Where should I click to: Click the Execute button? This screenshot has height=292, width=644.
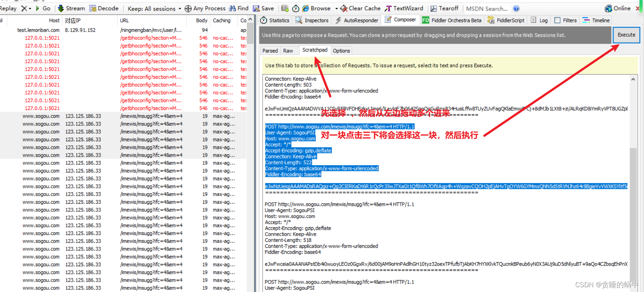pos(626,35)
